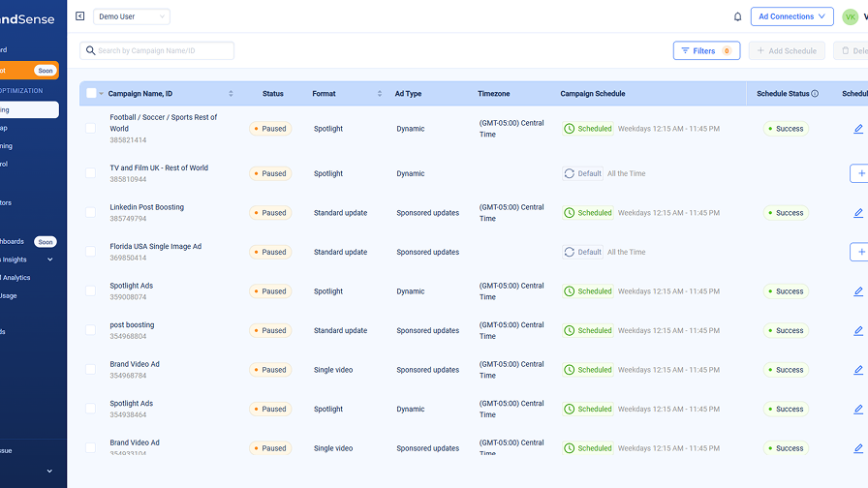This screenshot has height=488, width=868.
Task: Click 'Single video' format in Brand Video Ad 354968784
Action: point(333,370)
